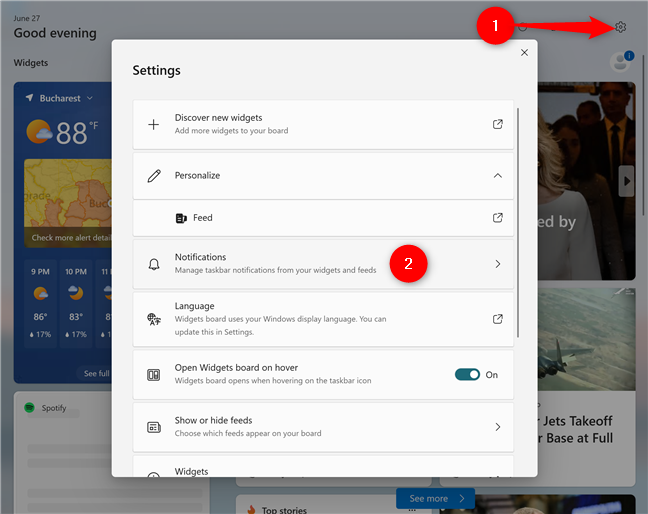Click the Show or hide feeds title
The width and height of the screenshot is (648, 514).
[x=213, y=420]
